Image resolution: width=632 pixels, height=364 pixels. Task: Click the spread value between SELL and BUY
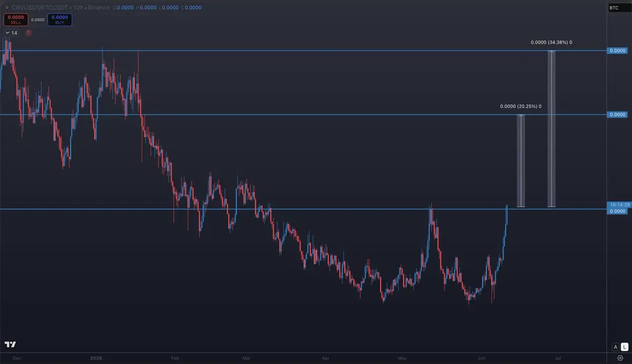click(x=38, y=19)
